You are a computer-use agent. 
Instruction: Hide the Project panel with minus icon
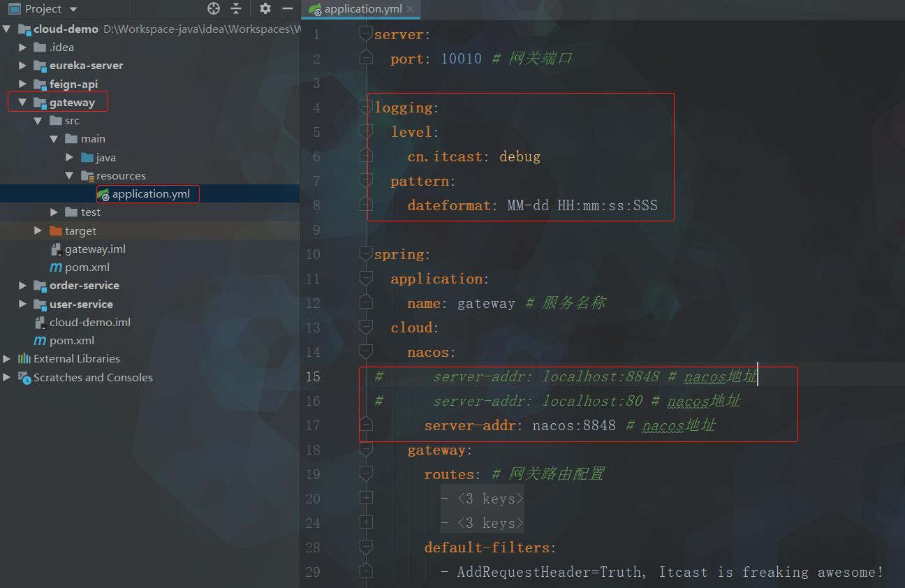pos(287,8)
